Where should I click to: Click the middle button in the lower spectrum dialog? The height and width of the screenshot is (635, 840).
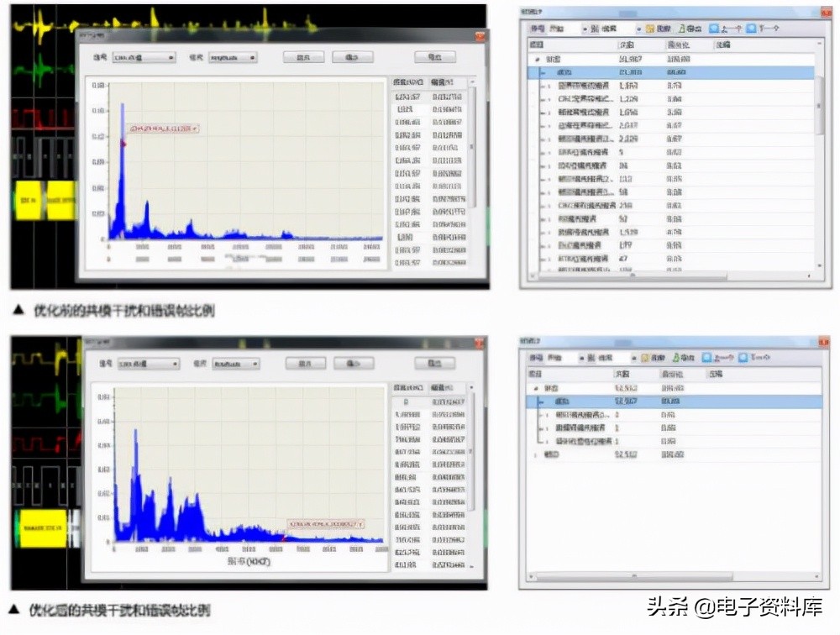click(353, 364)
